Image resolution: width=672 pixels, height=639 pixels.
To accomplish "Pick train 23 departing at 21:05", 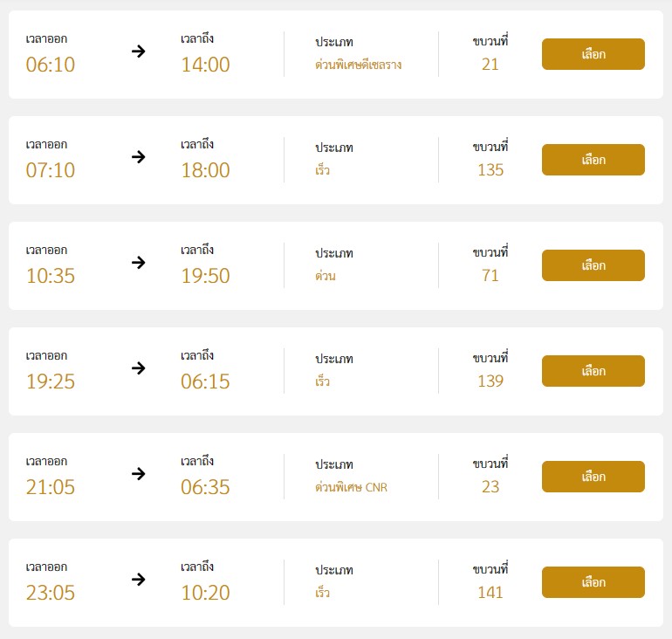I will click(x=593, y=477).
